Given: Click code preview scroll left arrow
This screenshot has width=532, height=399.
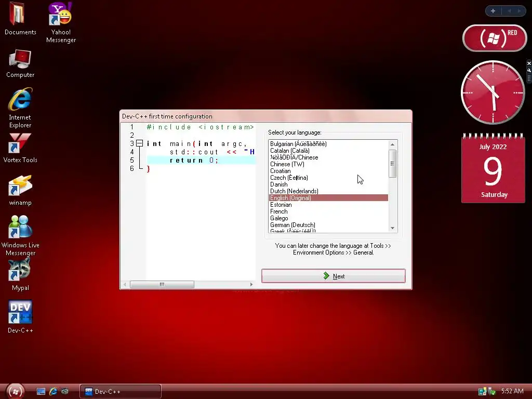Looking at the screenshot, I should pos(125,284).
